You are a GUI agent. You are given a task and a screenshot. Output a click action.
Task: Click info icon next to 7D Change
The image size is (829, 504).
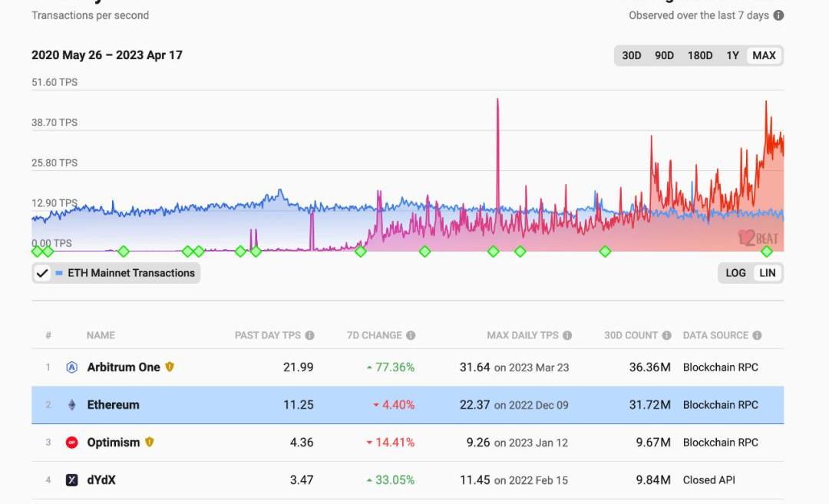(x=411, y=335)
